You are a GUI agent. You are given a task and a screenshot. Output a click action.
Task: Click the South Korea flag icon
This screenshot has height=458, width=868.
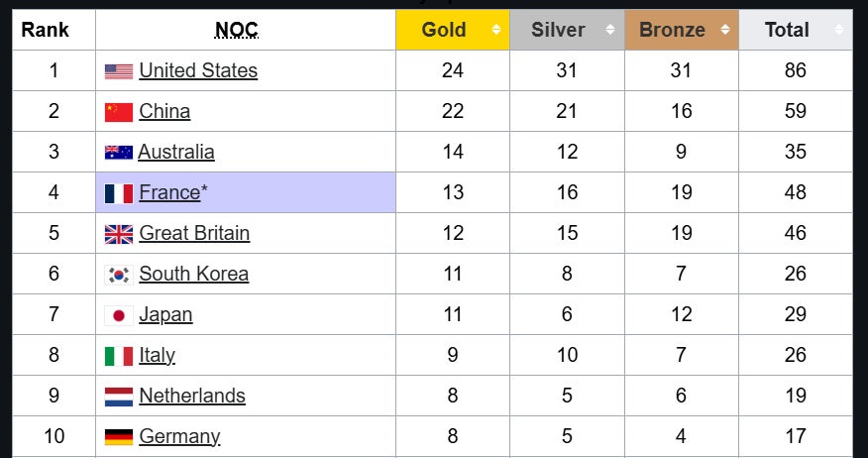[x=118, y=275]
